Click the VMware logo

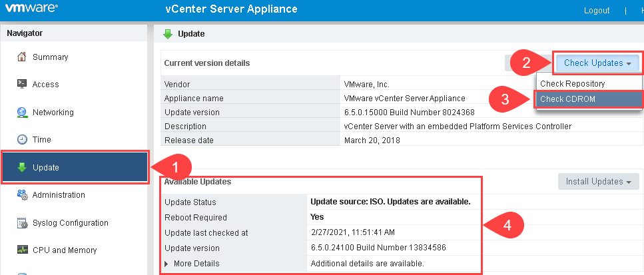pos(31,8)
